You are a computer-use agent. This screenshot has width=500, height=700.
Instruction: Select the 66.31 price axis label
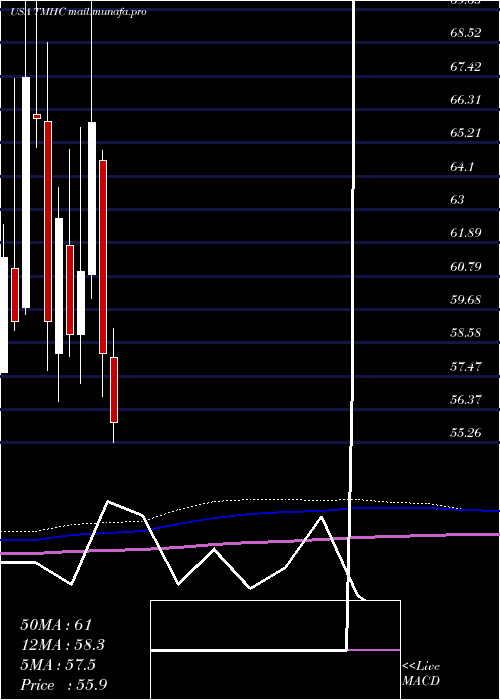point(466,100)
